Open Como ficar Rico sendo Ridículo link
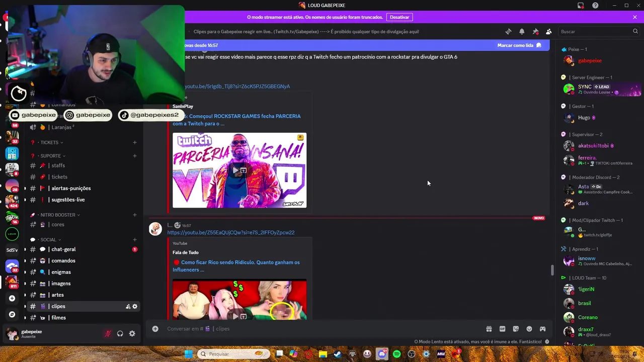Viewport: 644px width, 362px height. (x=236, y=266)
